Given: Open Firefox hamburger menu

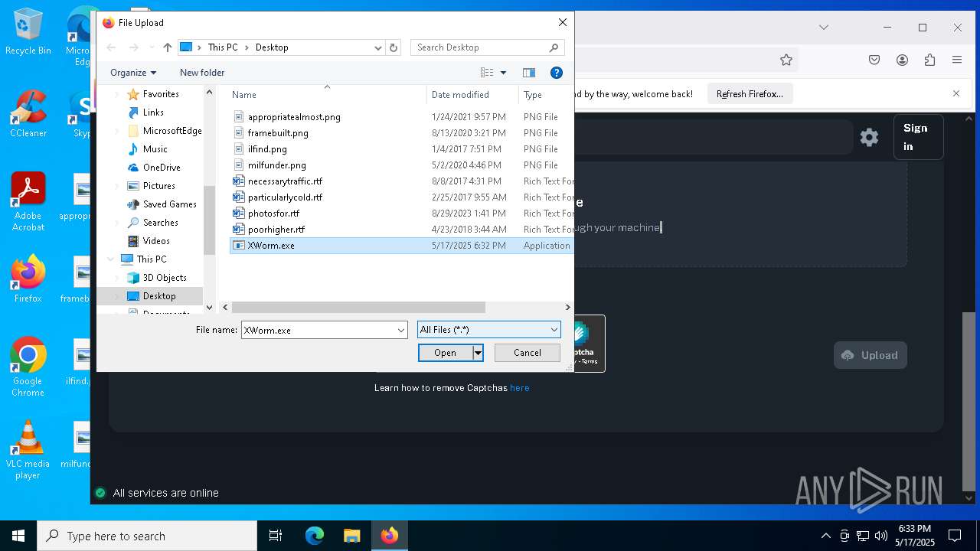Looking at the screenshot, I should [957, 60].
